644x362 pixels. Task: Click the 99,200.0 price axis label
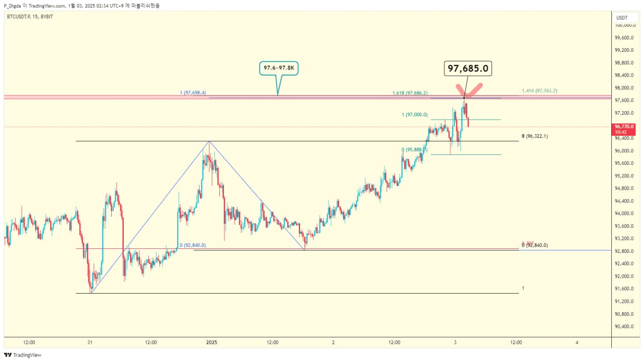coord(623,50)
